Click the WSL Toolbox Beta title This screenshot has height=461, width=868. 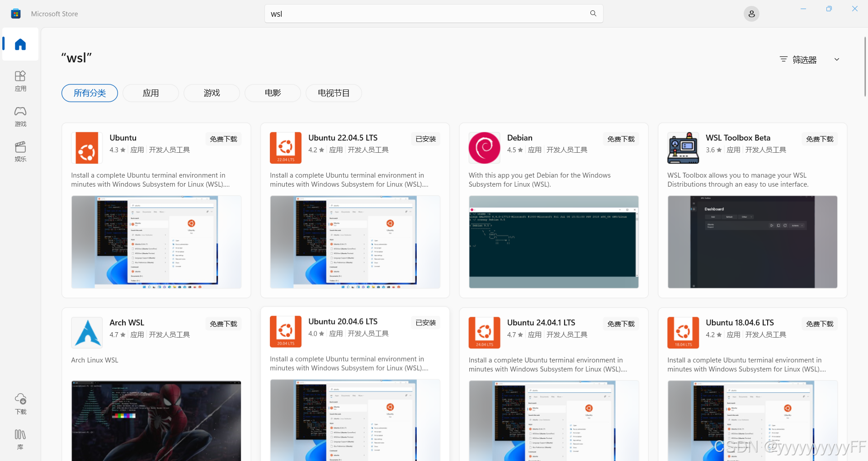click(738, 138)
